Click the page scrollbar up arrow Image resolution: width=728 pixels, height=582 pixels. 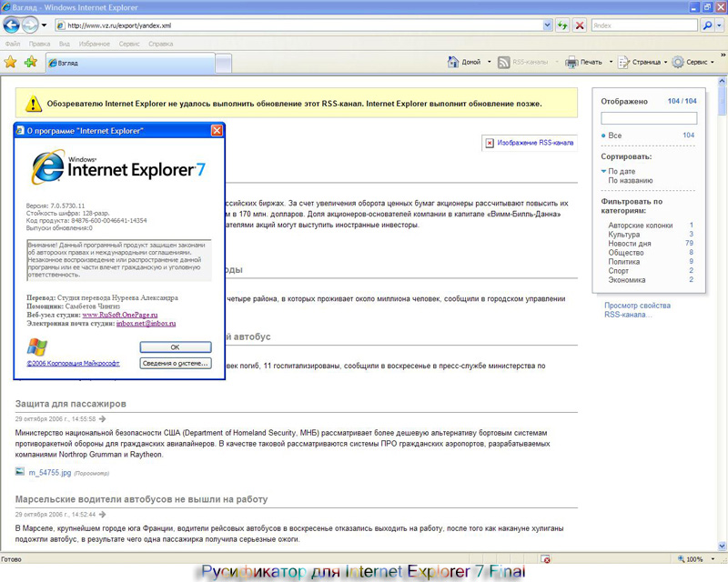tap(722, 81)
